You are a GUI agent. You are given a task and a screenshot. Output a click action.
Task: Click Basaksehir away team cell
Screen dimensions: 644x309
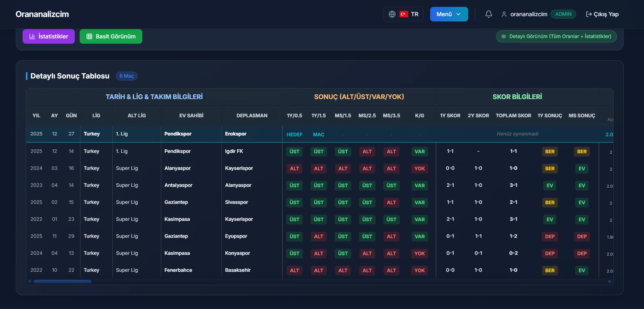(x=238, y=270)
